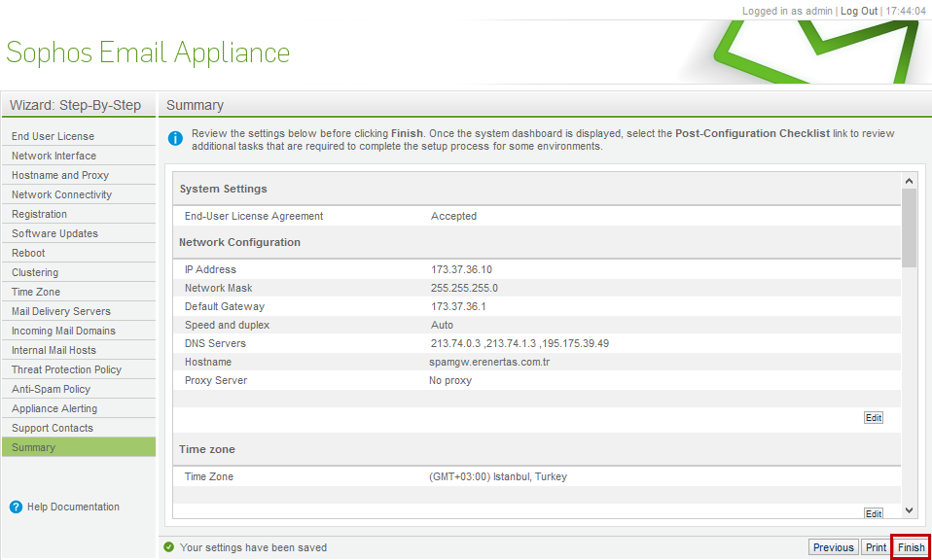Open the Help Documentation link
Screen dimensions: 932x560
click(73, 507)
